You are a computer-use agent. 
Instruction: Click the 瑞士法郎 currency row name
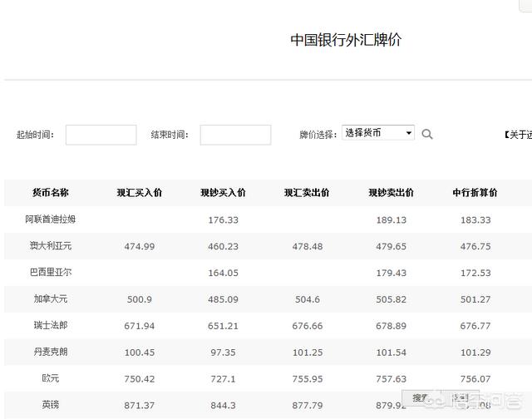pyautogui.click(x=51, y=325)
